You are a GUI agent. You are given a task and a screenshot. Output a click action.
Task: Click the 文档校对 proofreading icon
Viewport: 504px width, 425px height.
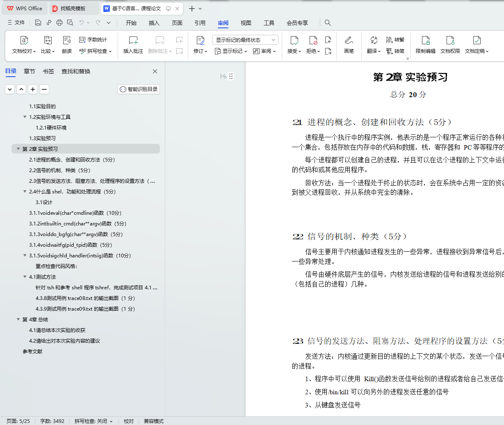24,40
